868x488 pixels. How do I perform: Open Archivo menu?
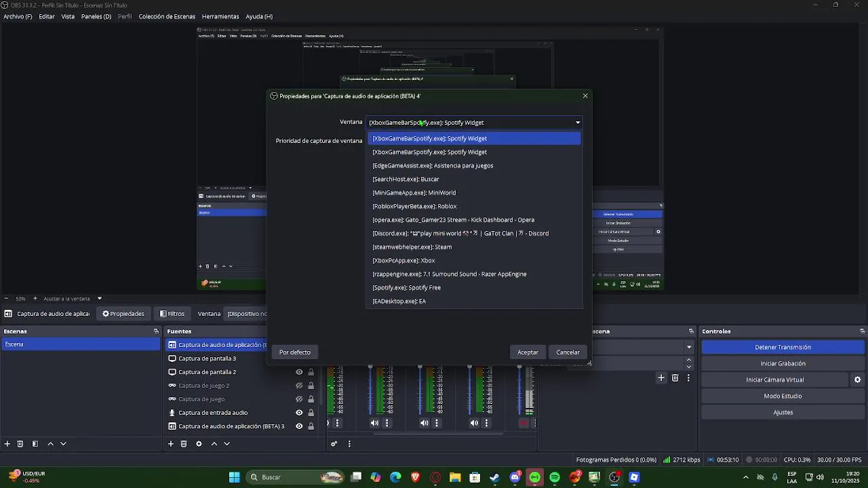click(x=18, y=16)
